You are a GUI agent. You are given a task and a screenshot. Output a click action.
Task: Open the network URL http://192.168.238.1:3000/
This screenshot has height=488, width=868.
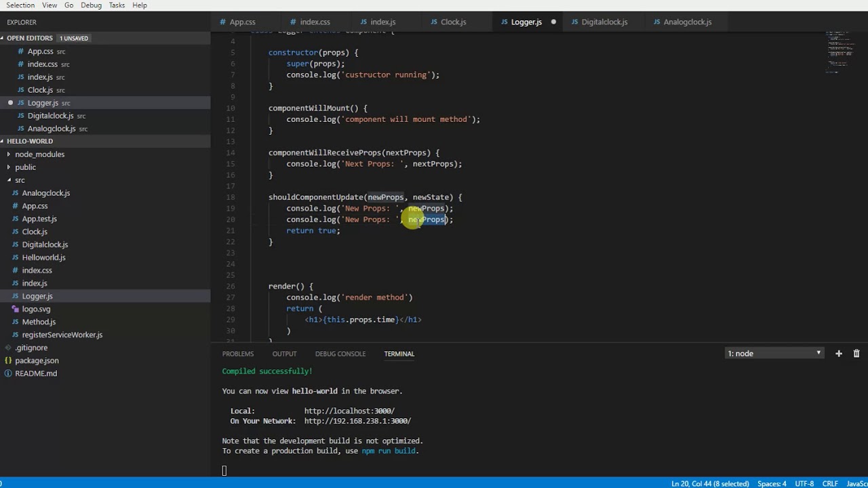coord(357,421)
